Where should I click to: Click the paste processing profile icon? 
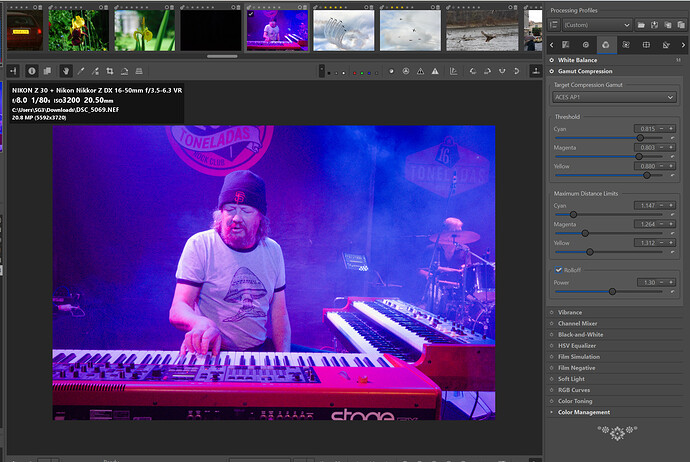point(679,24)
